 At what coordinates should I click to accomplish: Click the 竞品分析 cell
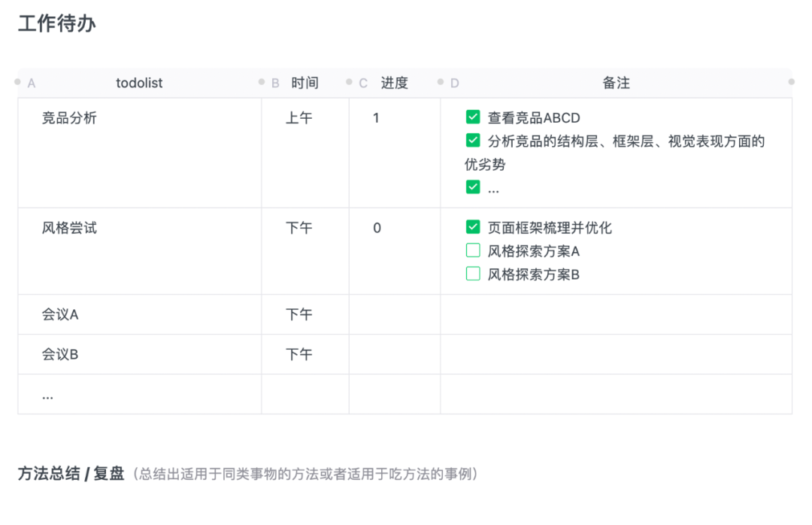[x=69, y=118]
